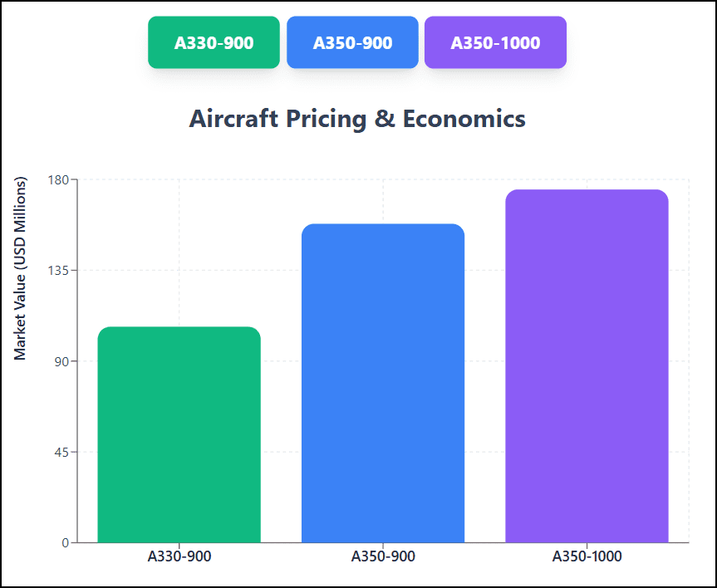The height and width of the screenshot is (588, 717).
Task: Click 180 gridline above the blue bar
Action: coord(383,179)
